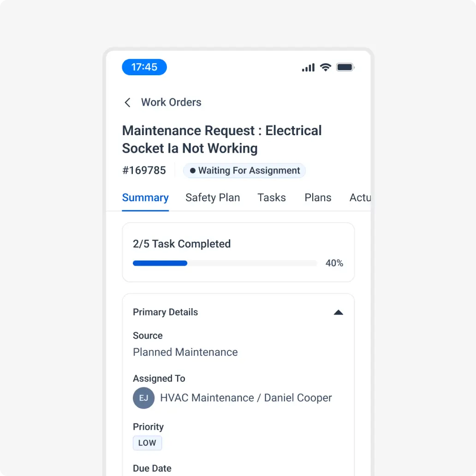
Task: Select the Summary tab
Action: 145,197
